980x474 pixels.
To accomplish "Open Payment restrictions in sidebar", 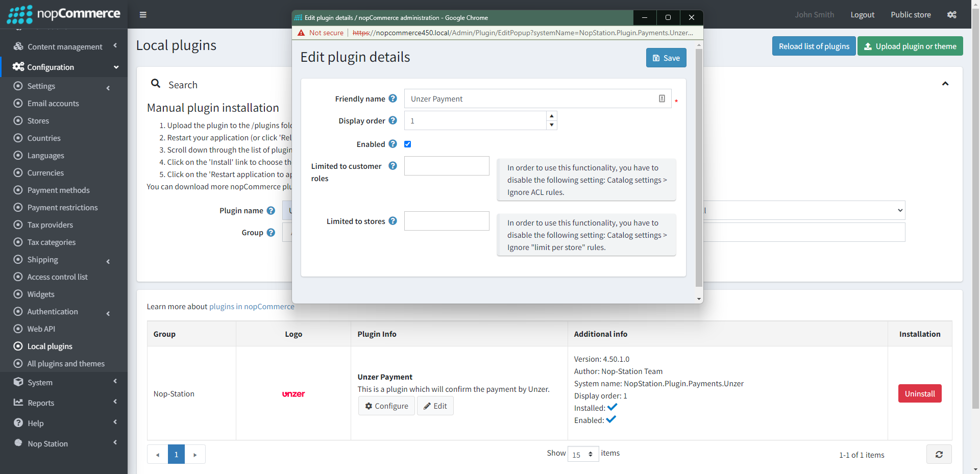I will click(62, 208).
